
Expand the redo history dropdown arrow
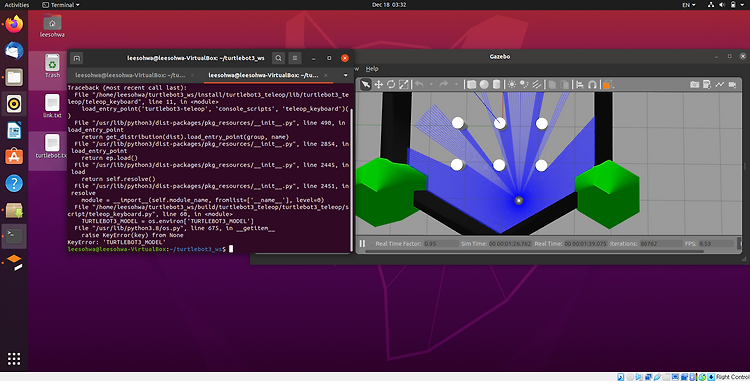click(x=456, y=85)
